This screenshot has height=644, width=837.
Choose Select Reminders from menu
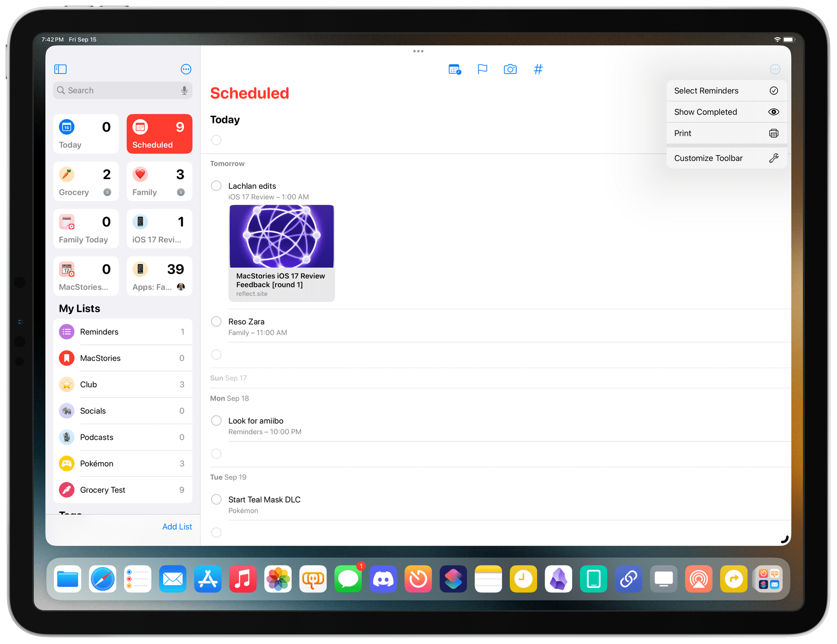pyautogui.click(x=726, y=91)
